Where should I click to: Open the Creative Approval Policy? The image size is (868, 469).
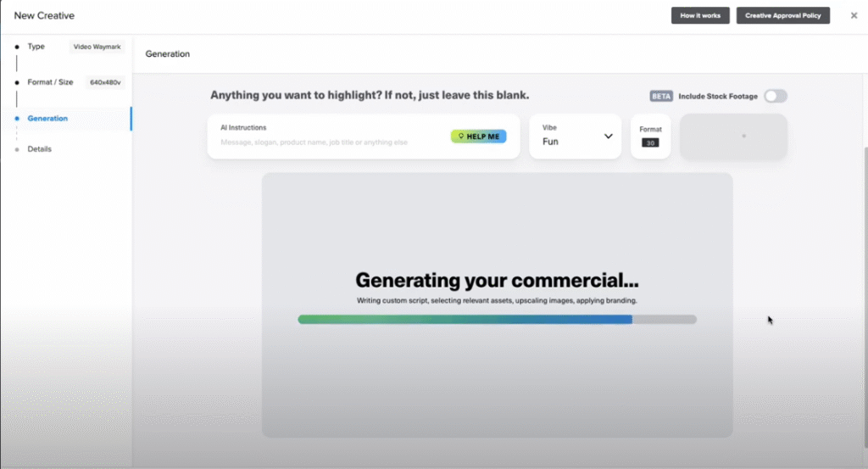pyautogui.click(x=782, y=15)
